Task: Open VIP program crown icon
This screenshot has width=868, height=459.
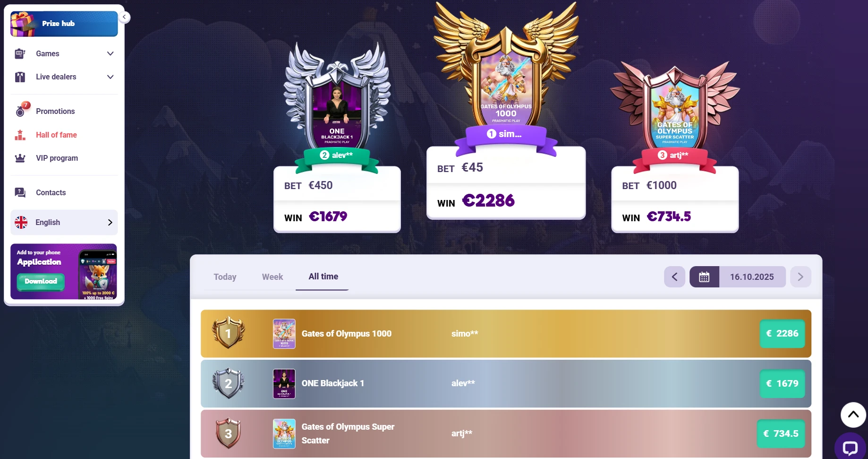Action: pyautogui.click(x=20, y=158)
